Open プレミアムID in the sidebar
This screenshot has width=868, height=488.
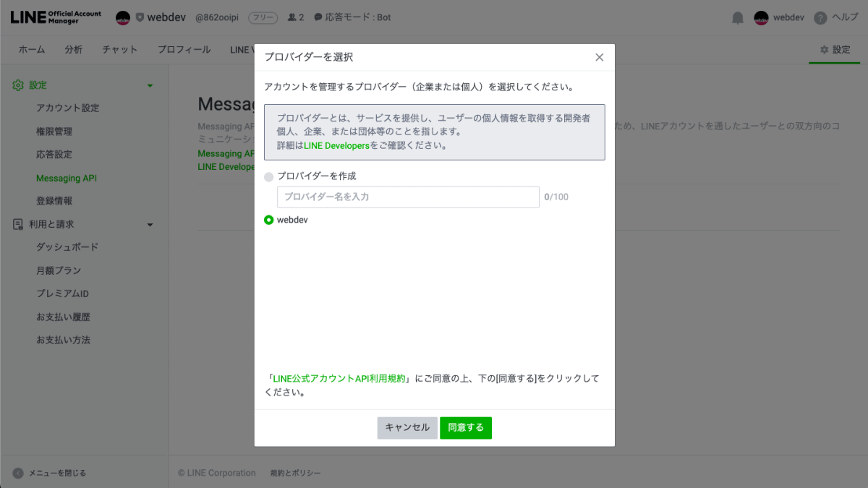tap(62, 294)
